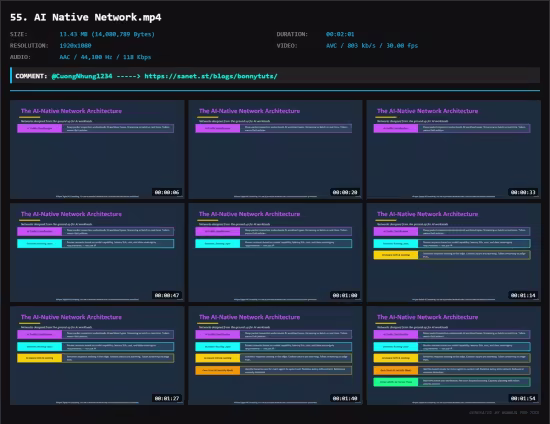The height and width of the screenshot is (424, 550).
Task: Click the yellow label box in the 00:01:14 frame
Action: pos(396,255)
